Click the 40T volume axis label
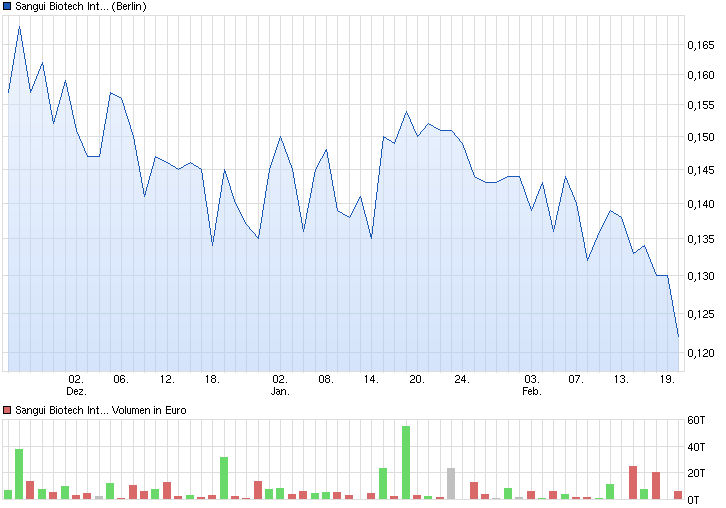The image size is (726, 508). tap(696, 447)
